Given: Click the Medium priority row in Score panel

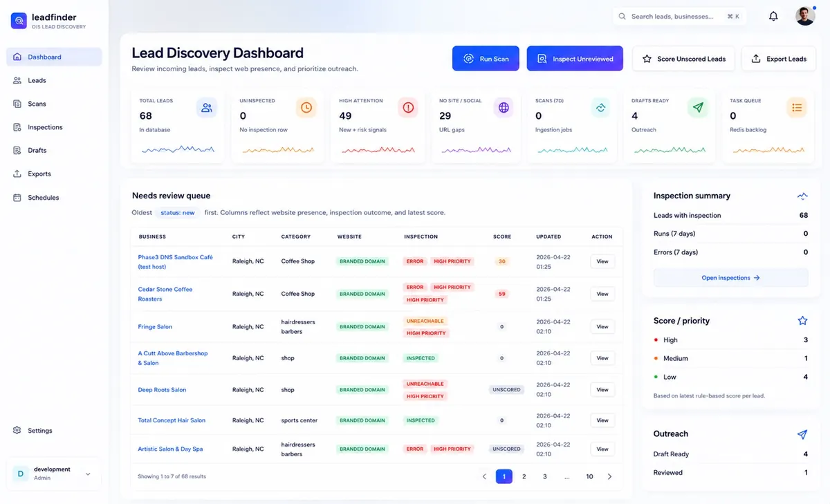Looking at the screenshot, I should tap(730, 358).
